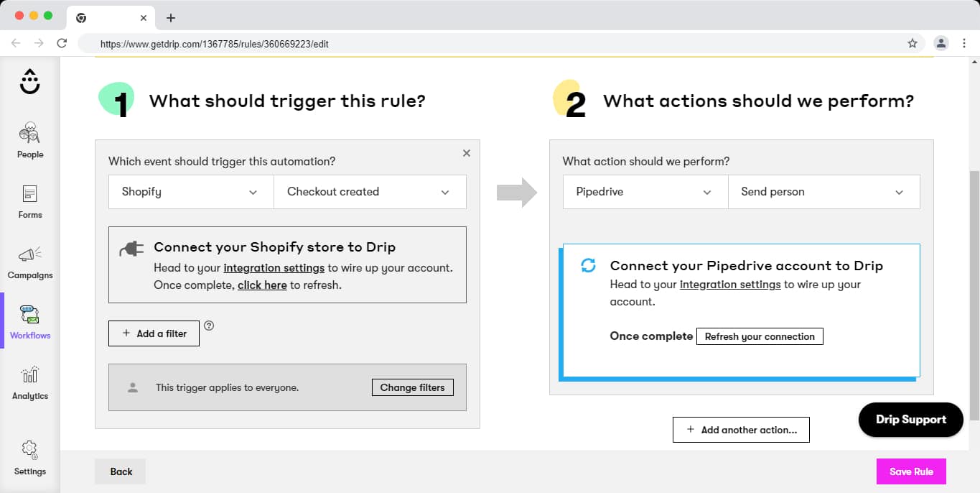Image resolution: width=980 pixels, height=493 pixels.
Task: Open Settings gear in sidebar
Action: coord(30,458)
